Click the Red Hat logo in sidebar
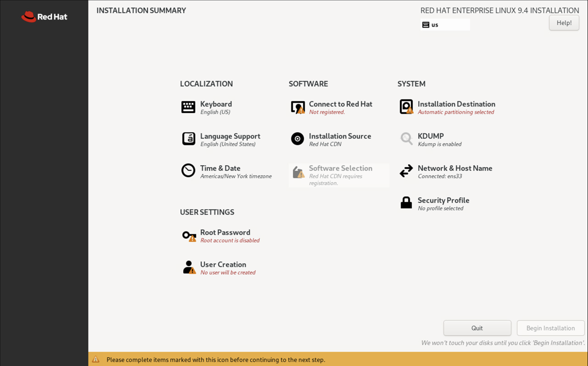 pyautogui.click(x=44, y=17)
